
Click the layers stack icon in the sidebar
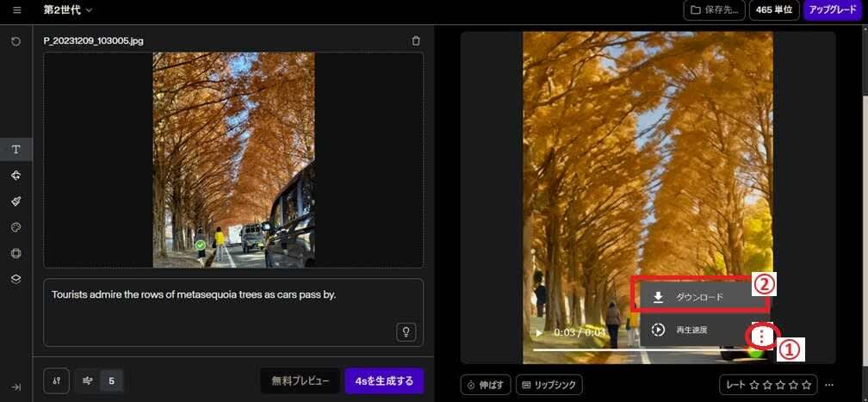pos(16,279)
